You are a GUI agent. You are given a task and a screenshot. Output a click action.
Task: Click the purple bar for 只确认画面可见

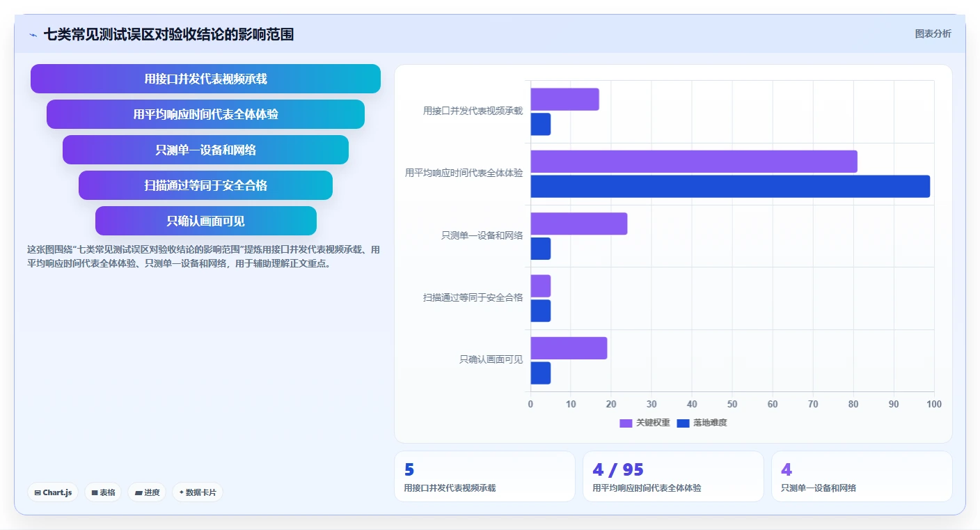click(569, 348)
